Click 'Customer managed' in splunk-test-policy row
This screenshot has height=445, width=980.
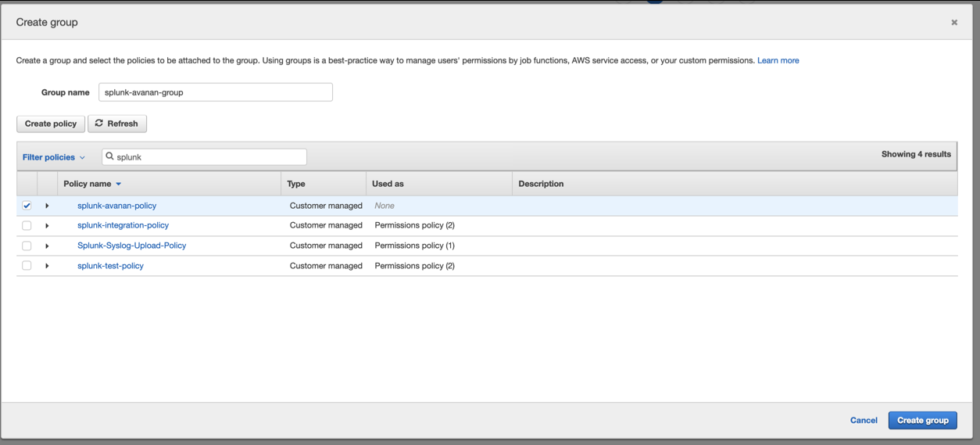(x=326, y=266)
